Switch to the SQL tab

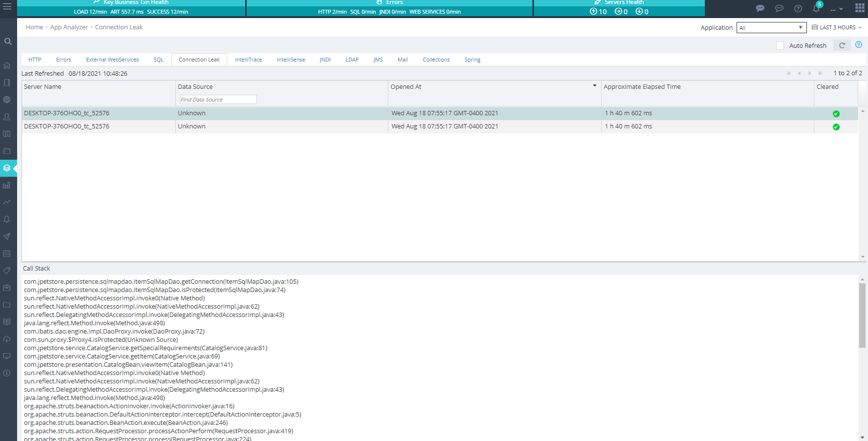click(158, 60)
